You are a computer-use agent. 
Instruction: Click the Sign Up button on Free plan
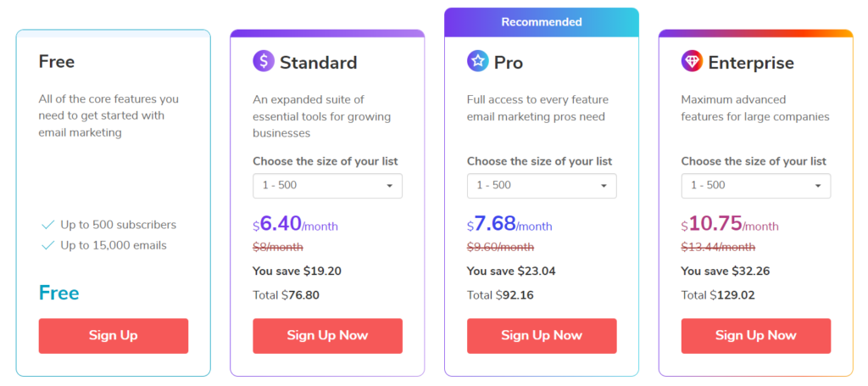click(114, 336)
